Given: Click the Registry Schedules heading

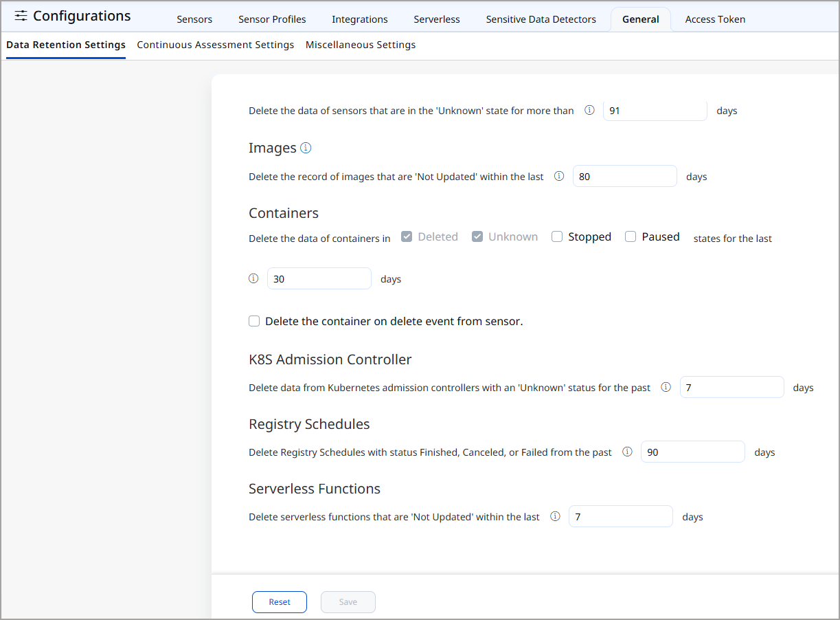Looking at the screenshot, I should tap(309, 423).
